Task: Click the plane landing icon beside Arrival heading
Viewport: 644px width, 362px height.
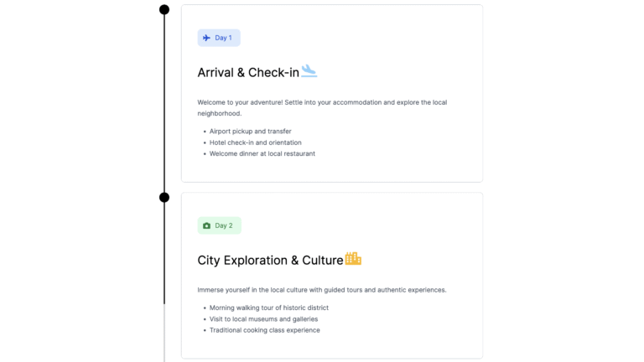Action: (x=309, y=71)
